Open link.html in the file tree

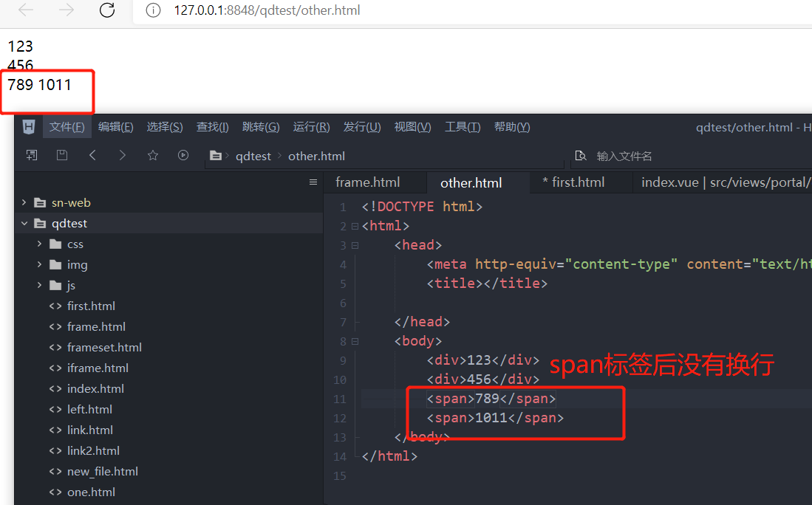click(90, 430)
